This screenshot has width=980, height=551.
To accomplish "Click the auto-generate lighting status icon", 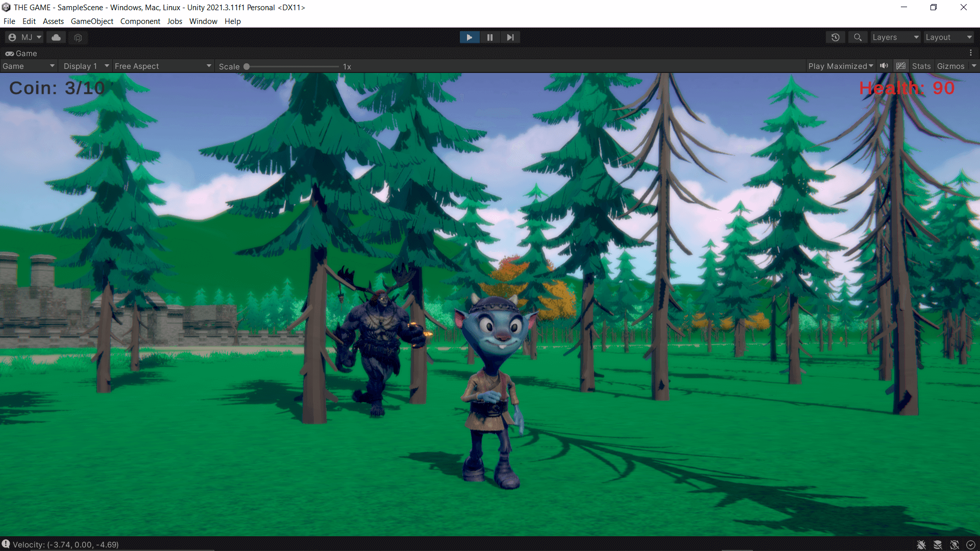I will tap(954, 545).
